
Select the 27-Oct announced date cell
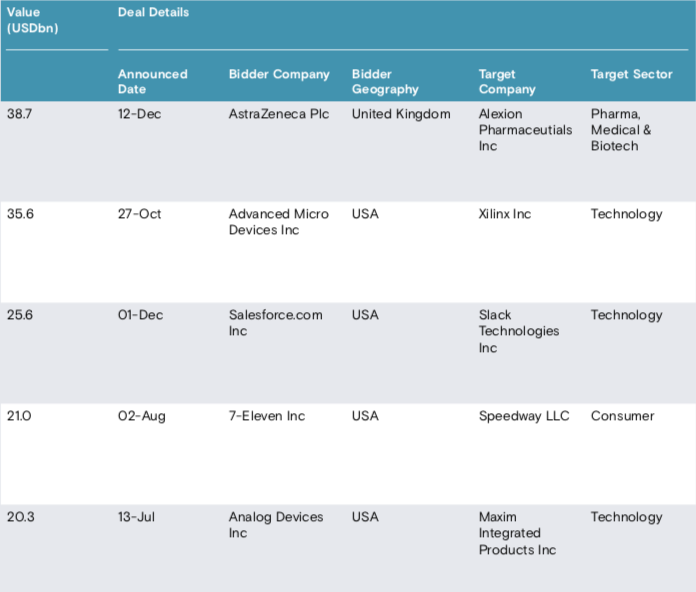point(139,214)
